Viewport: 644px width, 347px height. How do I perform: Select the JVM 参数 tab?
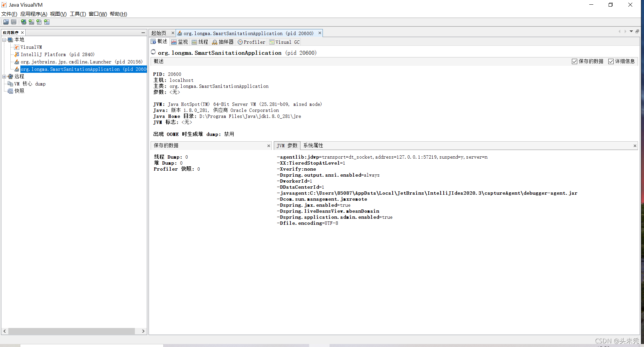pyautogui.click(x=287, y=146)
